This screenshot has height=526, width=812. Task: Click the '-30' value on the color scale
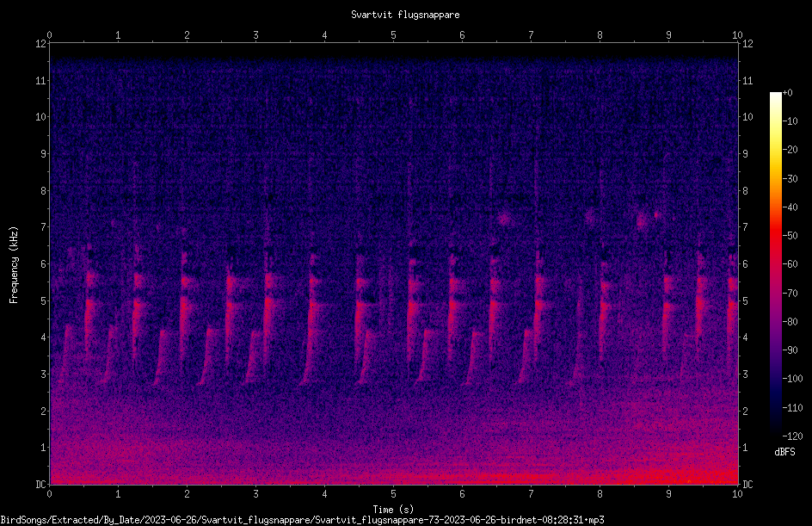[x=790, y=179]
